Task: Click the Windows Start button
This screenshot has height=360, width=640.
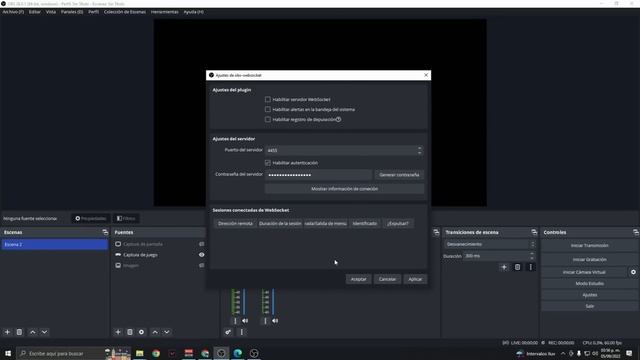Action: coord(8,353)
